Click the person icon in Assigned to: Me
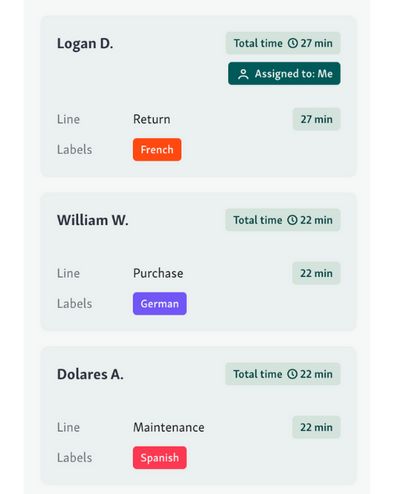 [243, 74]
